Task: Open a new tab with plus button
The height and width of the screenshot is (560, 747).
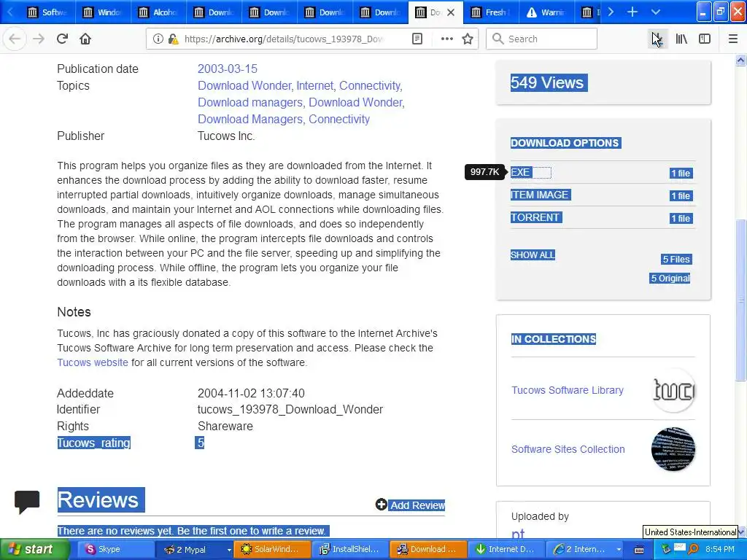Action: point(632,12)
